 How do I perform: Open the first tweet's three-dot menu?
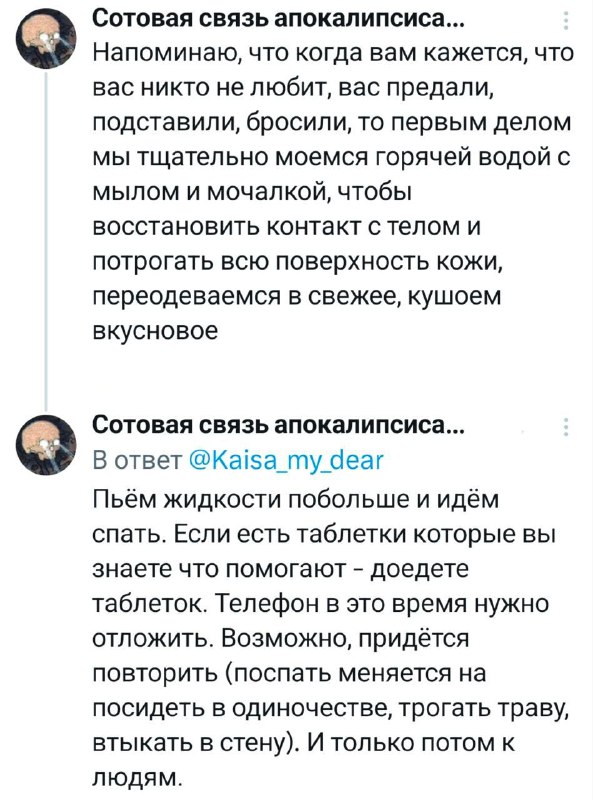click(x=565, y=20)
